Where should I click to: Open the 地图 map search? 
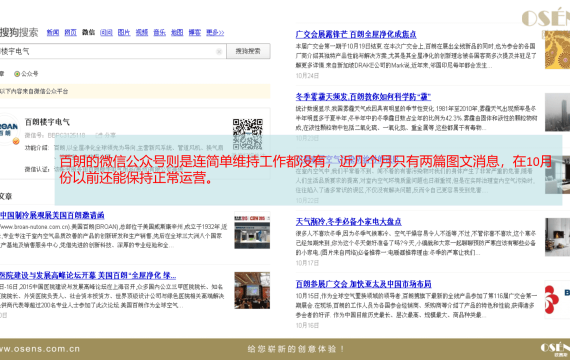click(x=177, y=33)
